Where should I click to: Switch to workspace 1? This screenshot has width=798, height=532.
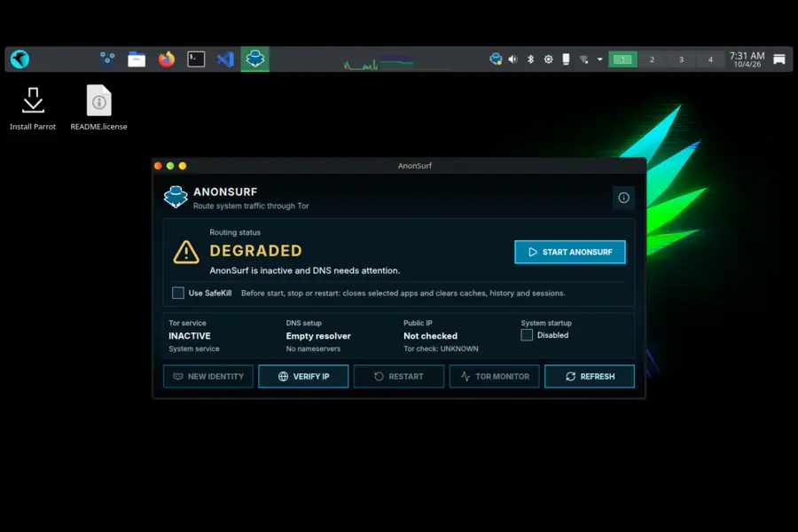pos(622,59)
